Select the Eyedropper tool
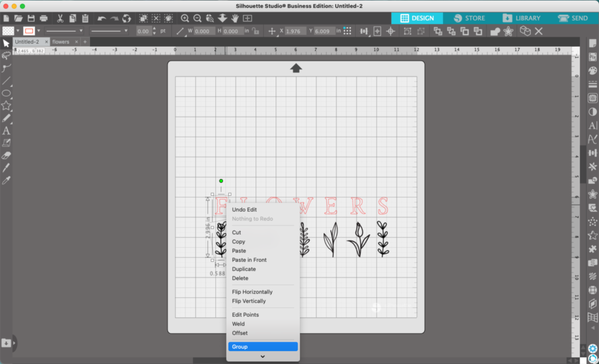599x364 pixels. pyautogui.click(x=6, y=180)
